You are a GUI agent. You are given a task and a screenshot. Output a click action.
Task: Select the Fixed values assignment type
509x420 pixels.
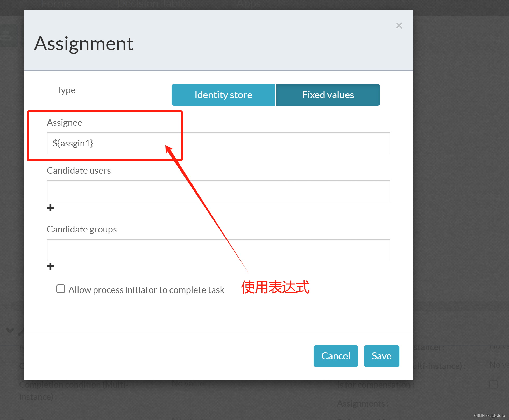click(328, 95)
